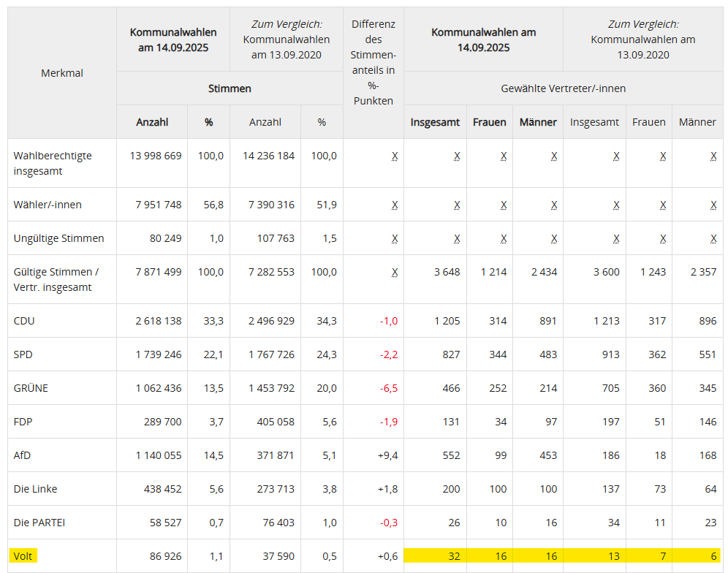
Task: Select the Differenz des Stimmenanteils header
Action: point(373,63)
